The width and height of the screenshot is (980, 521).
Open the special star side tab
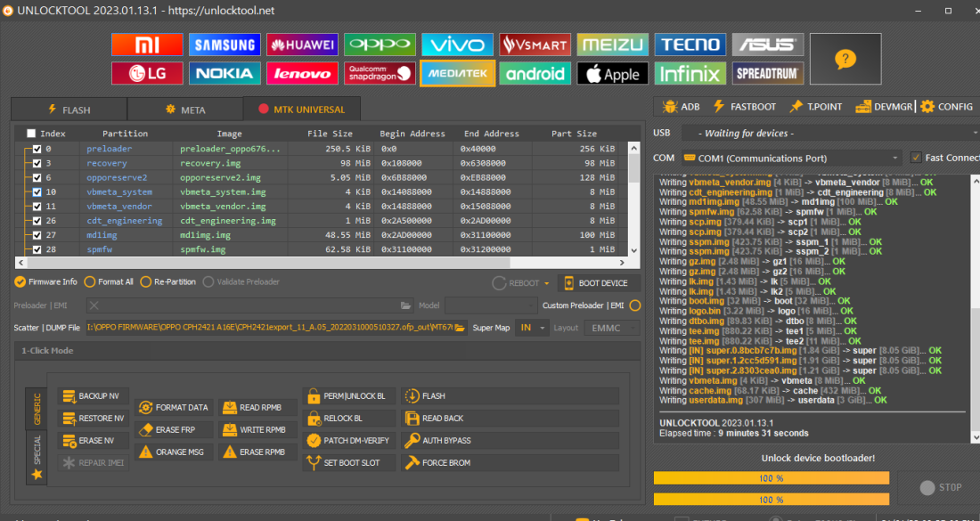[37, 456]
